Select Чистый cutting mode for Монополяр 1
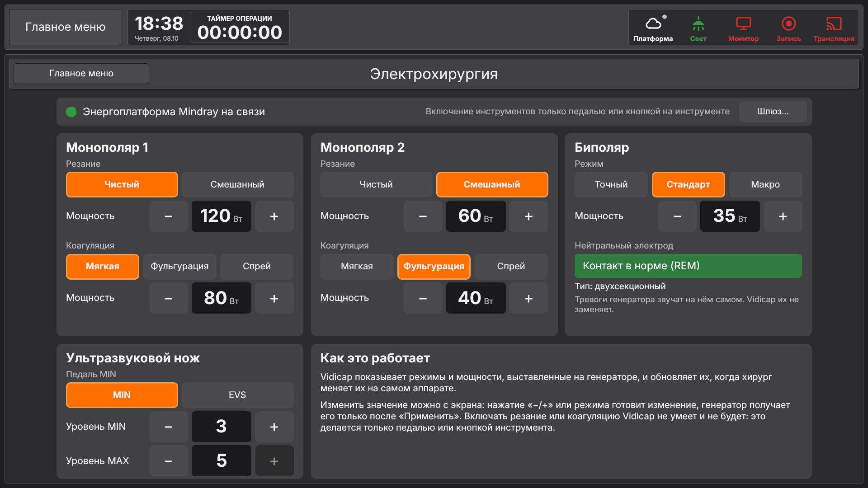The width and height of the screenshot is (868, 488). tap(122, 184)
